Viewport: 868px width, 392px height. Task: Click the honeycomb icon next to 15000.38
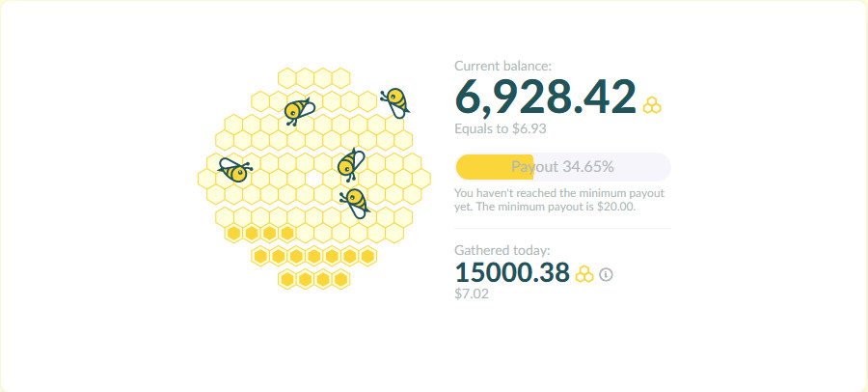coord(584,274)
